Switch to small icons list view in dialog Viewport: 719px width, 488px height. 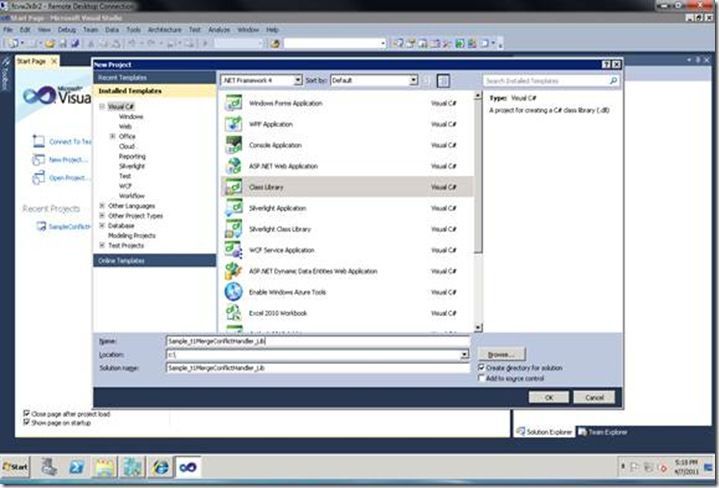(426, 81)
